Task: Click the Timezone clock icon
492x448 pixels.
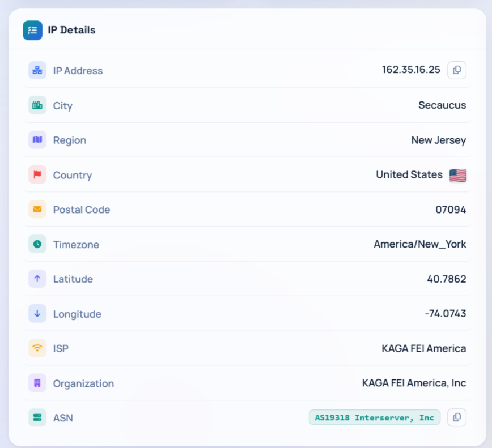Action: (x=37, y=244)
